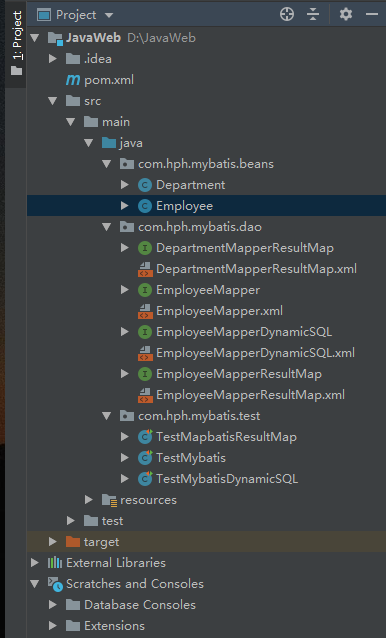The image size is (386, 638).
Task: Collapse the Scratches and Consoles arrow
Action: click(x=35, y=584)
